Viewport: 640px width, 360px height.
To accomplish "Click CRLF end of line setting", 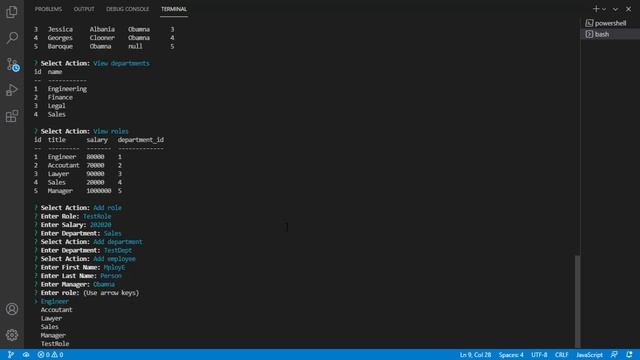I will tap(561, 355).
